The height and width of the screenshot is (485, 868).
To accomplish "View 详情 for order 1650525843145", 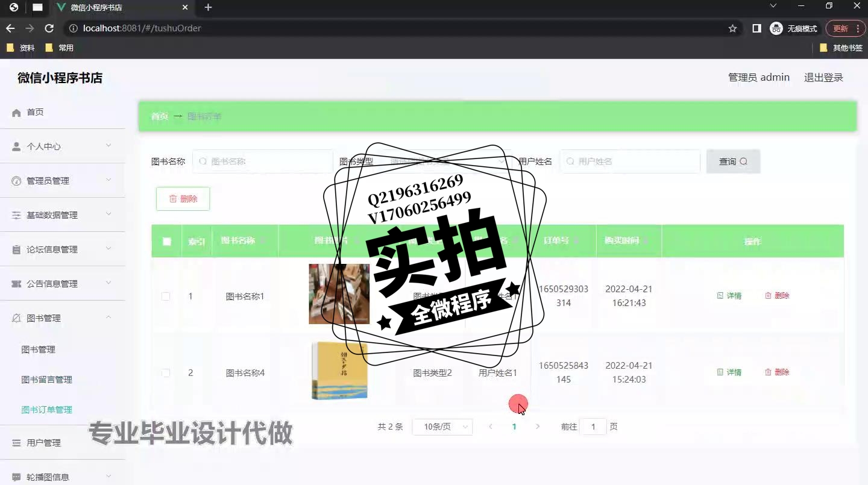I will (729, 372).
